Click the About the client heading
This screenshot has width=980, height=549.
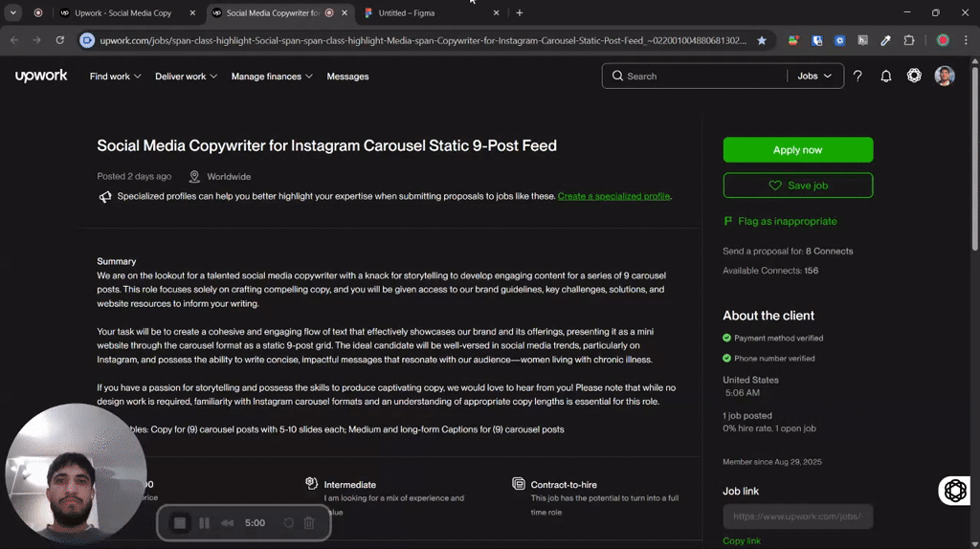click(x=768, y=316)
